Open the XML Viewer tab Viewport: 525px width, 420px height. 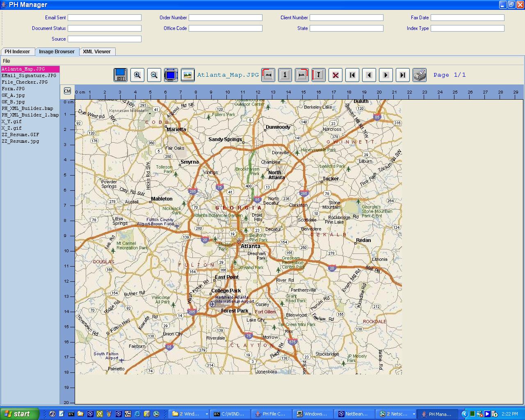pyautogui.click(x=97, y=52)
